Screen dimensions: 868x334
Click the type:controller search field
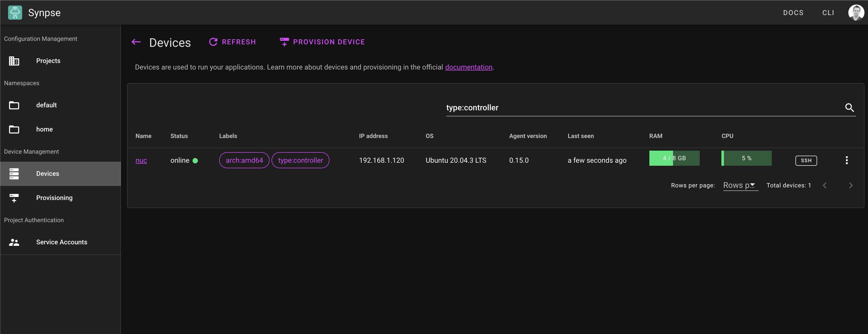coord(640,108)
